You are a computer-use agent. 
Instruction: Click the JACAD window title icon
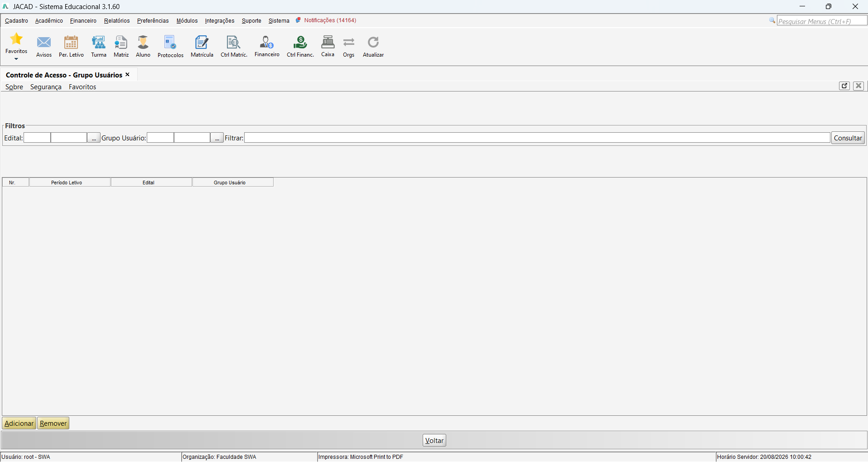click(5, 6)
